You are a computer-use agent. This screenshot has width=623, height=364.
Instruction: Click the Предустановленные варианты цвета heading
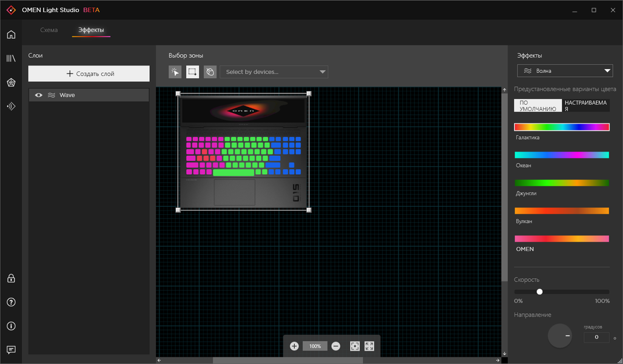pyautogui.click(x=565, y=89)
